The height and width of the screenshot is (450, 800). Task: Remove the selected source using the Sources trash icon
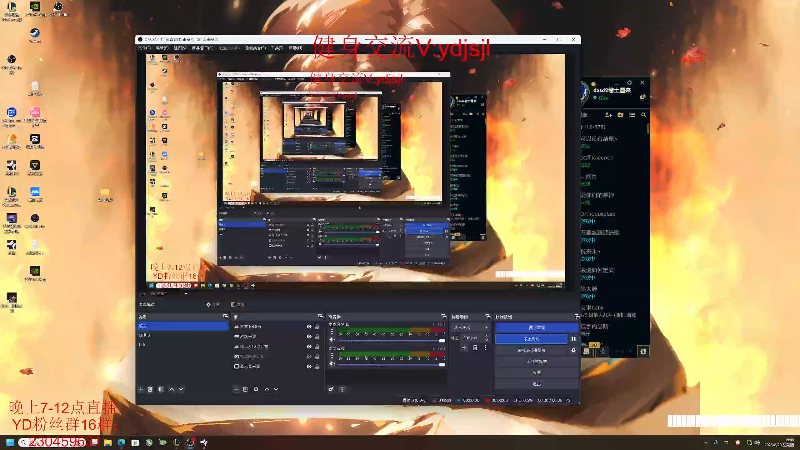(x=245, y=389)
